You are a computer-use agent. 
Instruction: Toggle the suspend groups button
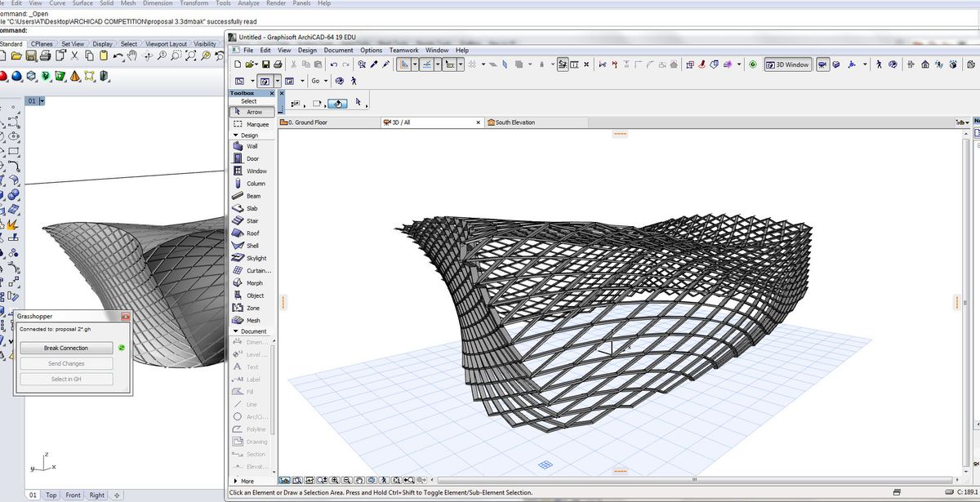click(x=563, y=64)
